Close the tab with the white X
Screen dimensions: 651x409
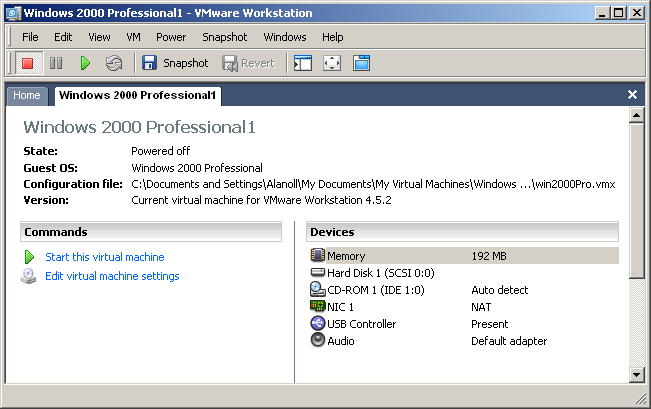(x=632, y=95)
